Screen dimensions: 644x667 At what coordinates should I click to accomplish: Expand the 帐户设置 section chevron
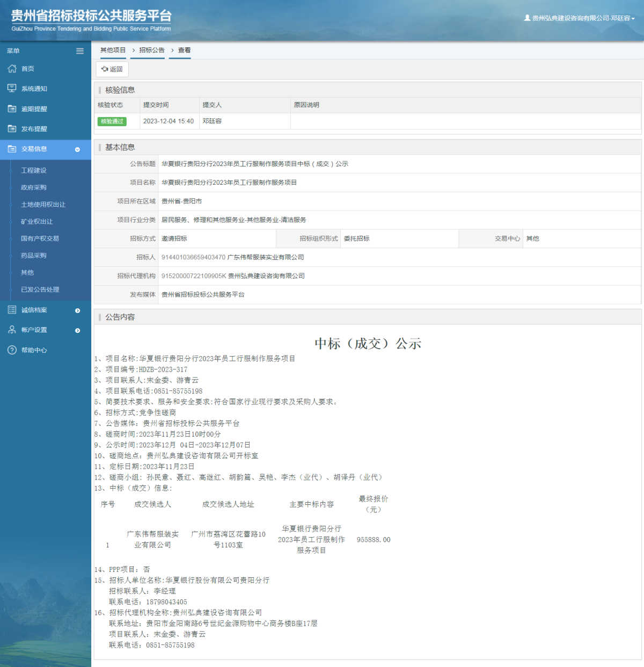point(78,330)
